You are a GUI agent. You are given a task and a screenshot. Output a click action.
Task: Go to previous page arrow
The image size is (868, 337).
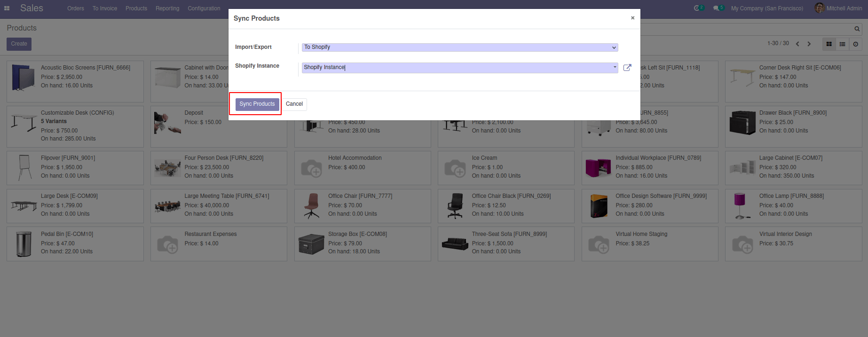[797, 44]
